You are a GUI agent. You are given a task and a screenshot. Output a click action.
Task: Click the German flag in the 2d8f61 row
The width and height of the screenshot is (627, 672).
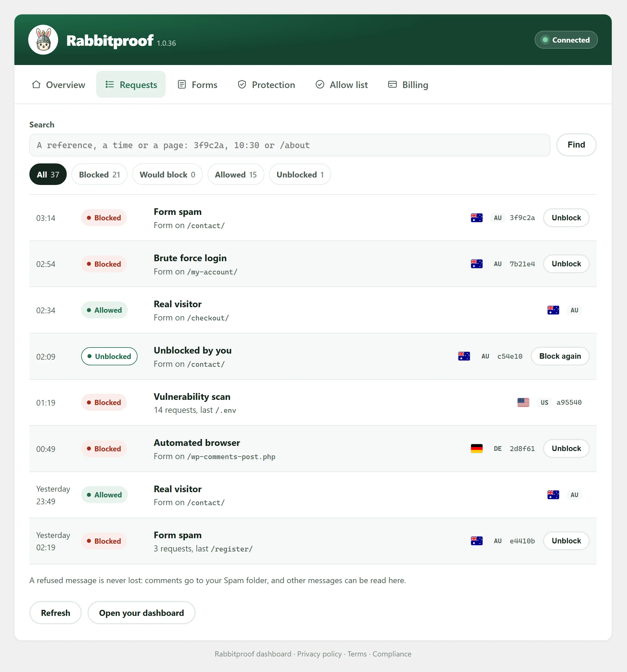[x=477, y=448]
